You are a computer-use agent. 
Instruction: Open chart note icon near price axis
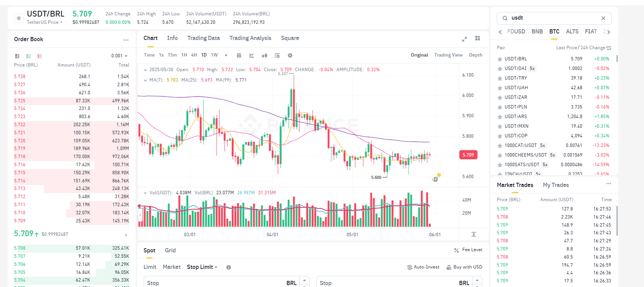pos(435,179)
